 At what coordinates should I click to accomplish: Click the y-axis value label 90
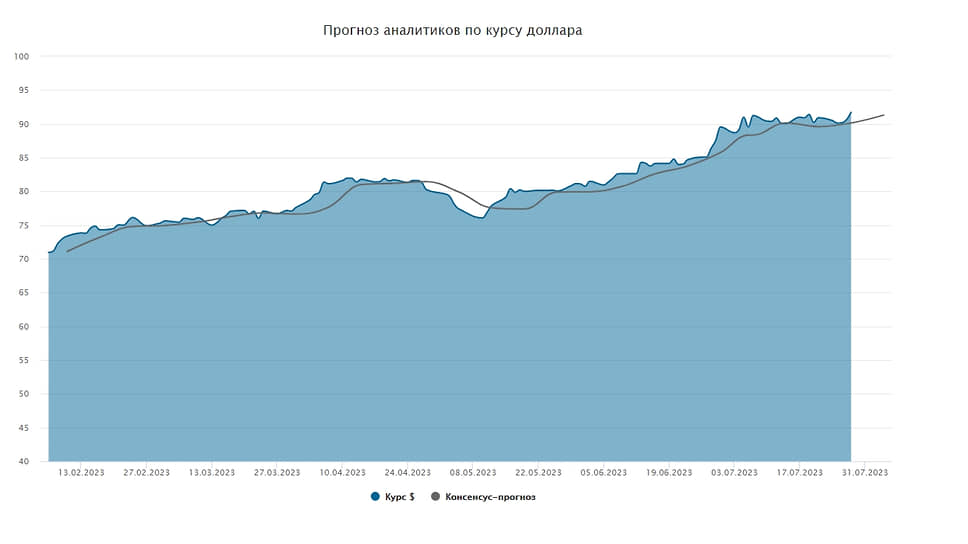(x=23, y=124)
